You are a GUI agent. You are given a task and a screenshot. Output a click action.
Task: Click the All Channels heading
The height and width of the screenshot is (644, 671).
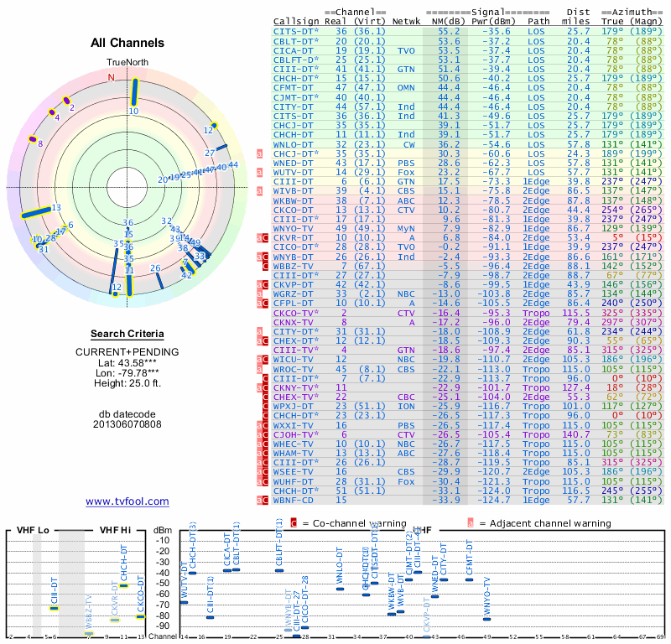click(x=127, y=43)
